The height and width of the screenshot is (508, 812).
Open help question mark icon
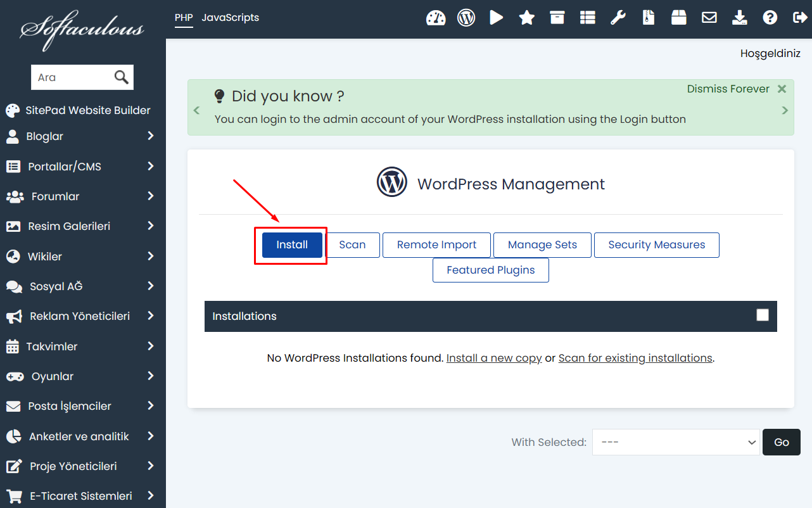tap(770, 18)
